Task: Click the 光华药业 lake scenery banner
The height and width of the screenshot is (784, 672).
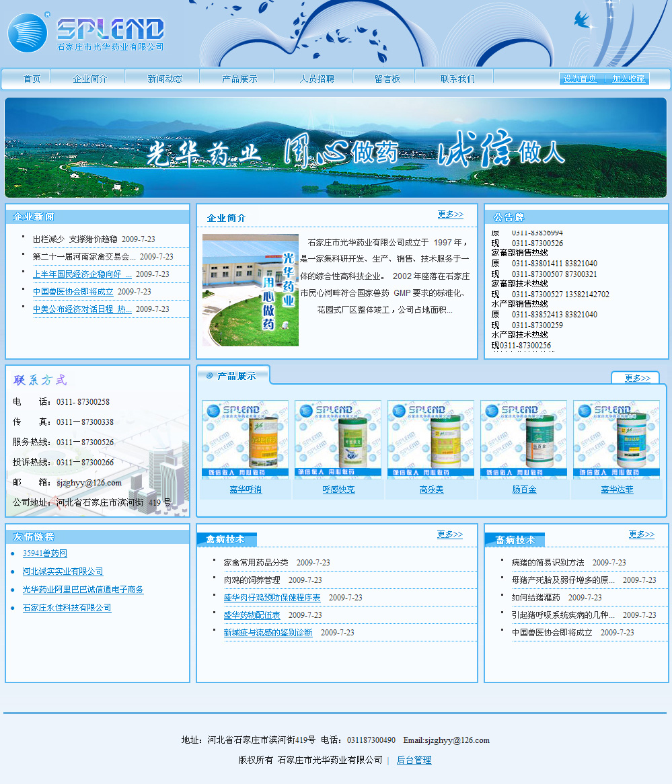Action: [x=336, y=147]
